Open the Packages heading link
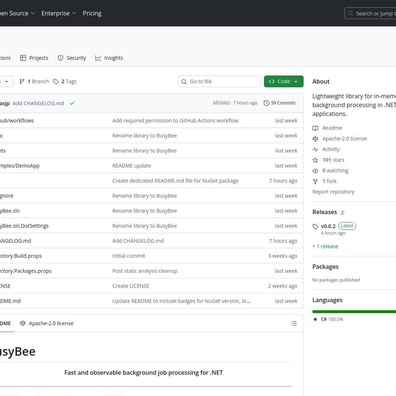The image size is (396, 396). point(325,267)
